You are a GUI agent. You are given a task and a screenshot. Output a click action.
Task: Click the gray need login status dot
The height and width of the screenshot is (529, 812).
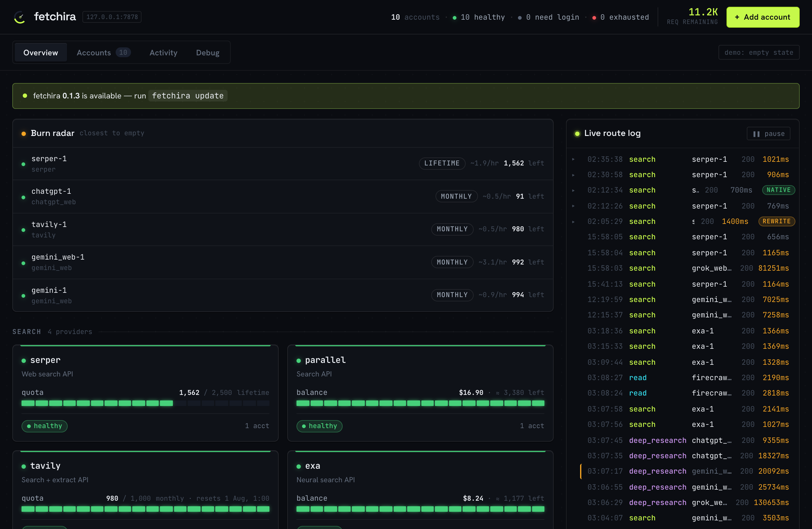(519, 18)
